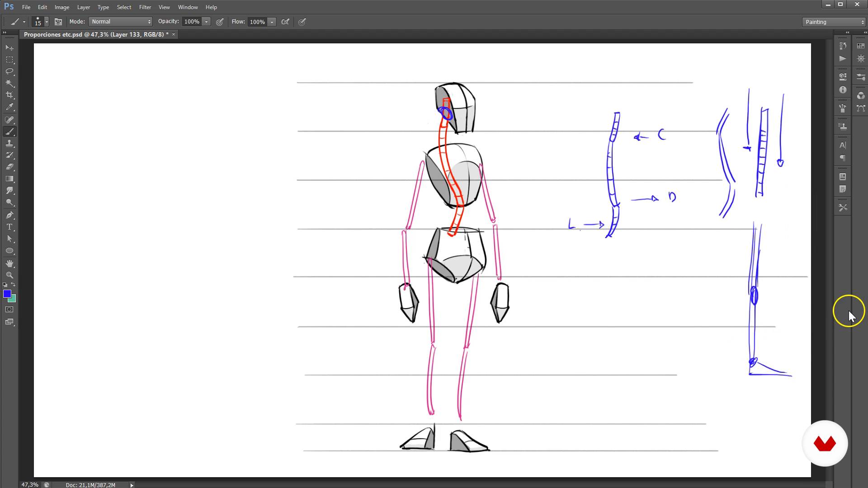Open the Actions panel play icon
868x488 pixels.
click(843, 59)
